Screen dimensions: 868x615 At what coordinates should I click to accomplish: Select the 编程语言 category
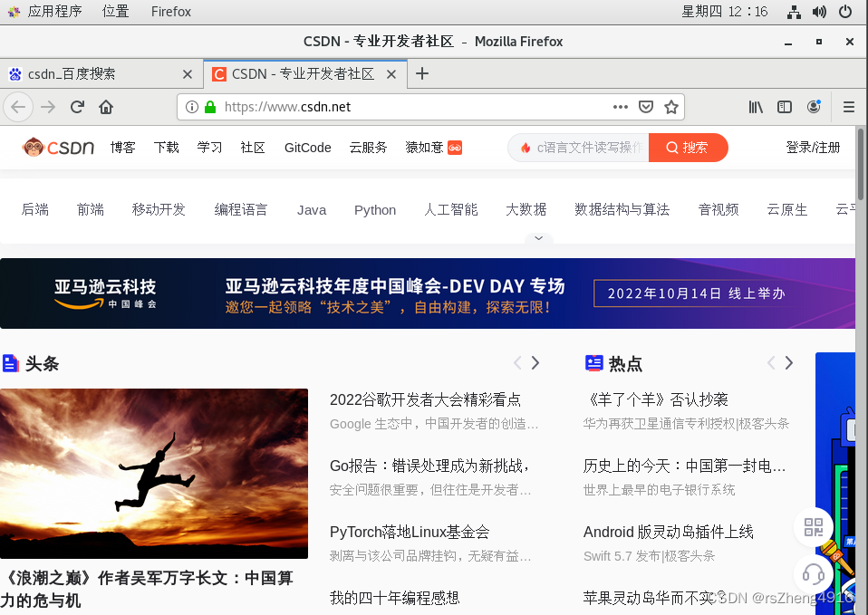[241, 210]
